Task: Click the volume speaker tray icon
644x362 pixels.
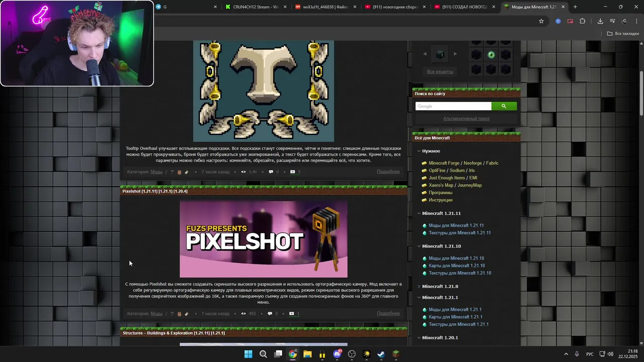Action: (610, 354)
